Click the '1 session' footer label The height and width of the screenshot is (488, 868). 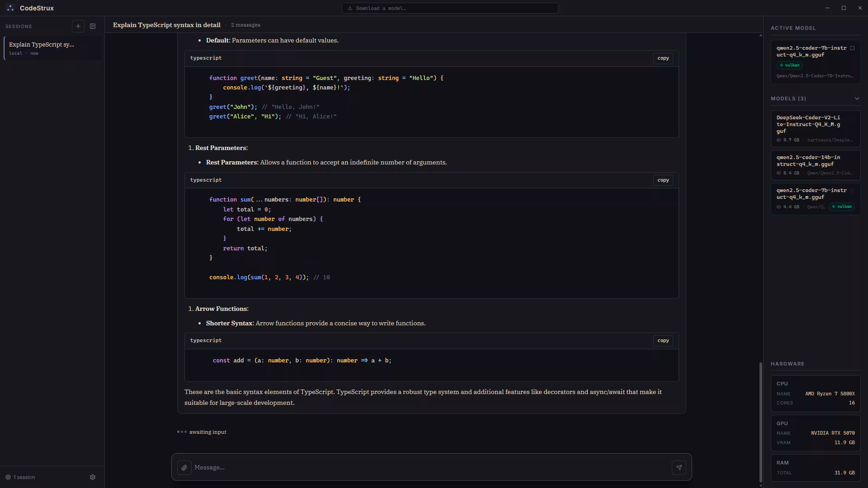point(24,477)
